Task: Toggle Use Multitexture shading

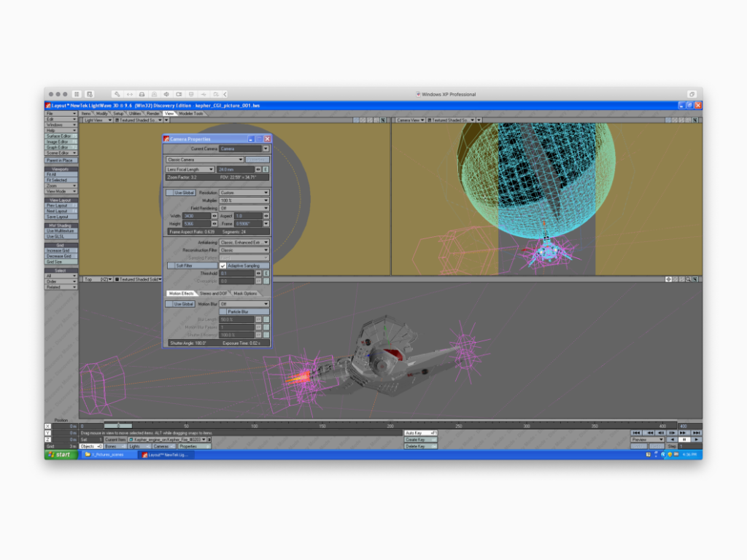Action: click(61, 231)
